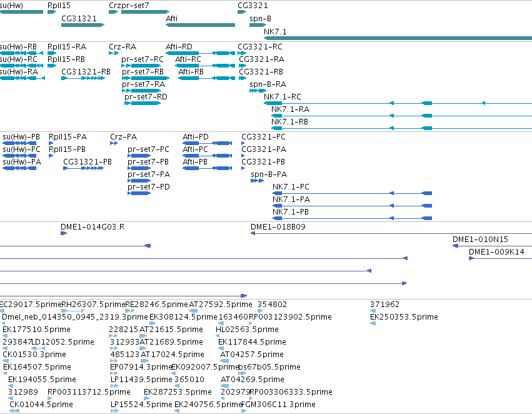The width and height of the screenshot is (532, 414).
Task: Select the long NK7.1 gene bar
Action: tap(398, 38)
